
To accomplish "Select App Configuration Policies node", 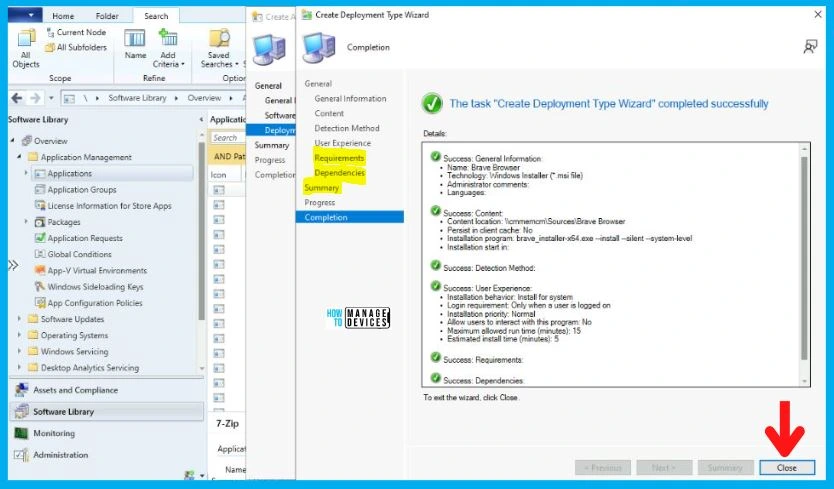I will coord(94,303).
